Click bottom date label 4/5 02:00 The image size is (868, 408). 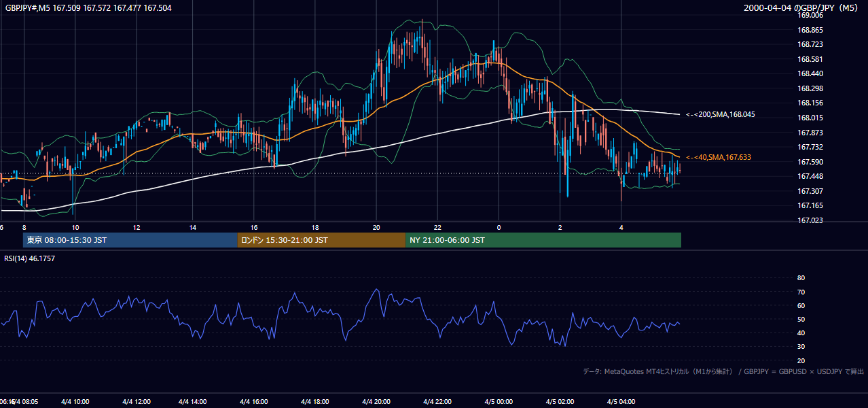560,401
